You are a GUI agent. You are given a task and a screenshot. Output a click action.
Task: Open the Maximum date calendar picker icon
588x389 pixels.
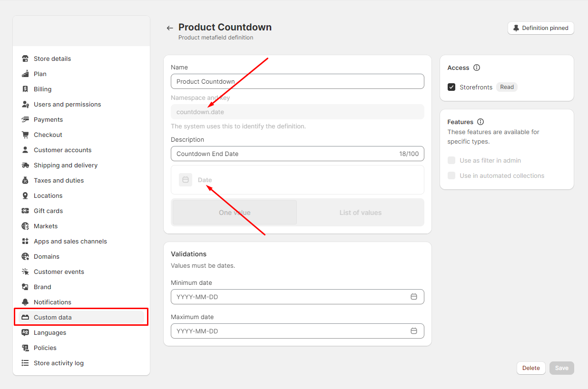pos(414,331)
